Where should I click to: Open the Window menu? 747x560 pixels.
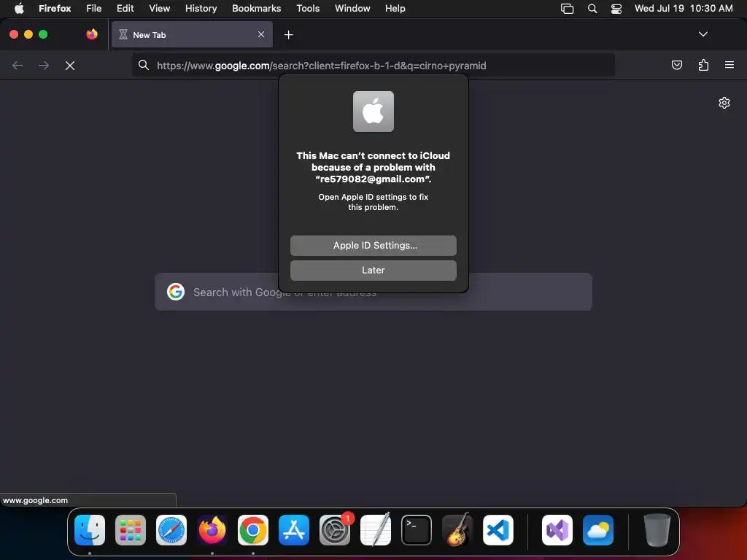pos(352,8)
